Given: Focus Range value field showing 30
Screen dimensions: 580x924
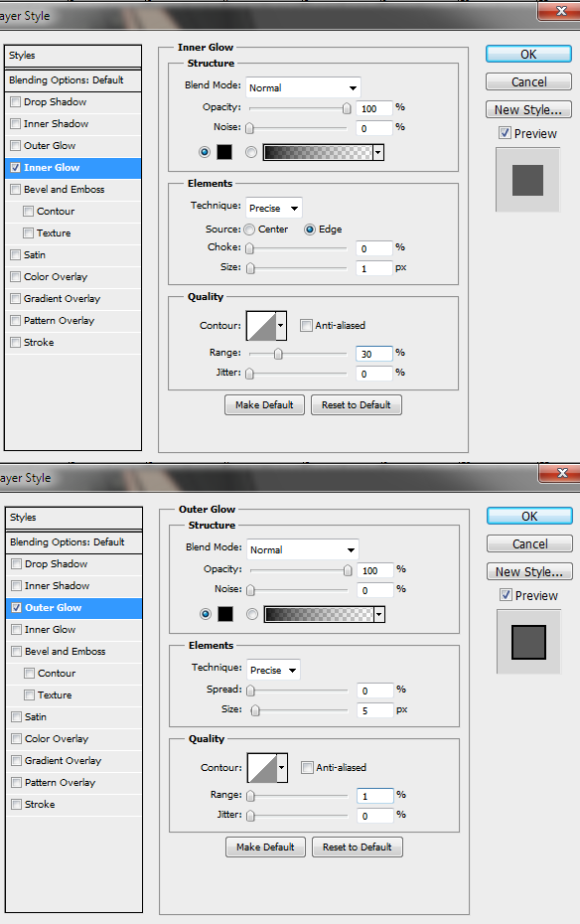Looking at the screenshot, I should pyautogui.click(x=373, y=354).
